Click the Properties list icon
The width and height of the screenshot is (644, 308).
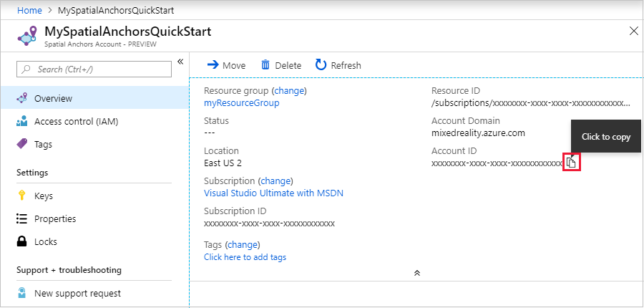(x=21, y=218)
